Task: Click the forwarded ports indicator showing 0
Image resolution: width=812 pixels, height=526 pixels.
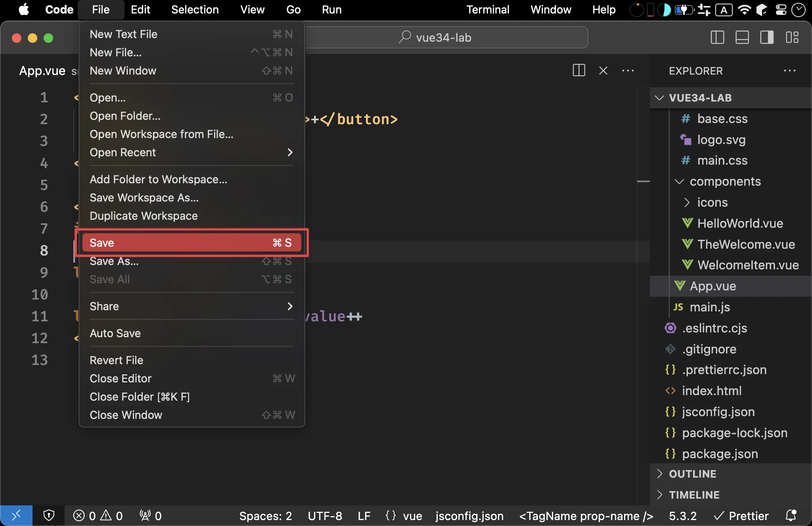Action: coord(151,516)
